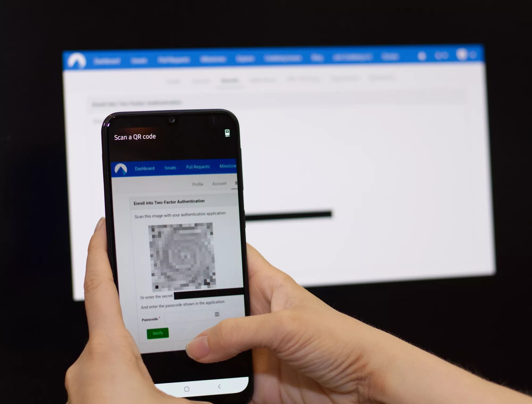The height and width of the screenshot is (404, 532).
Task: Click the Pull Requests icon
Action: coord(198,166)
